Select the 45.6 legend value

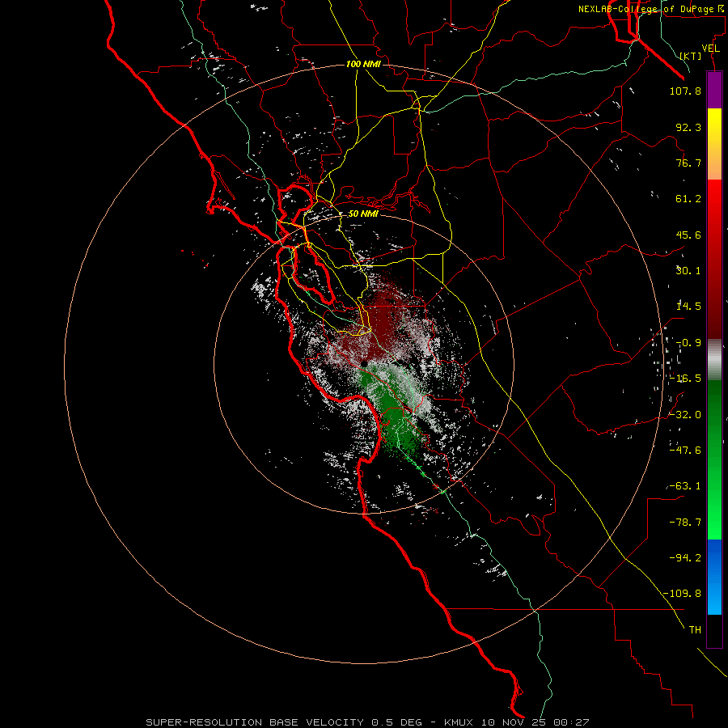[x=688, y=235]
